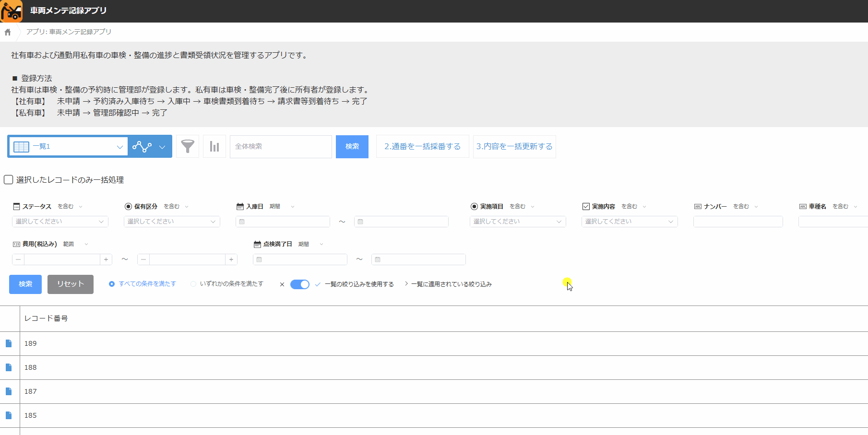The image size is (868, 435).
Task: Click the bar chart aggregate icon
Action: (x=214, y=147)
